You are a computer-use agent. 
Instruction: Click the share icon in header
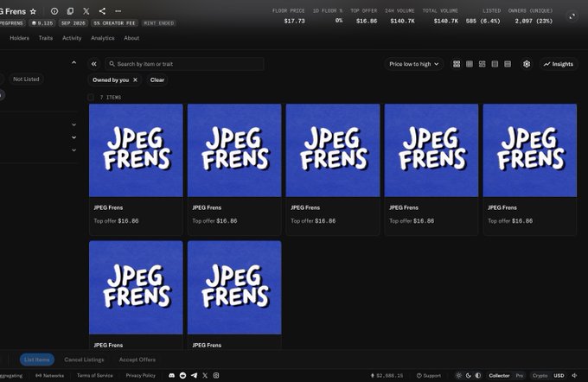[x=102, y=11]
